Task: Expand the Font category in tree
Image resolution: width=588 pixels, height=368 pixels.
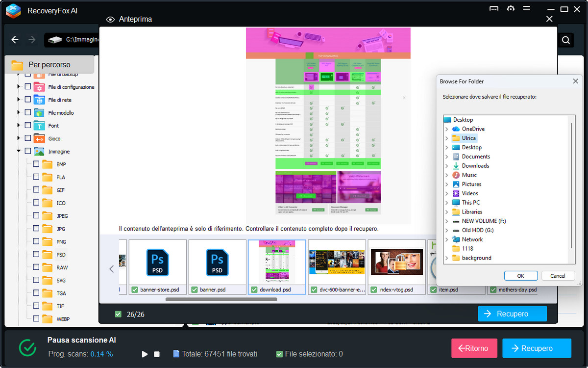Action: (x=19, y=126)
